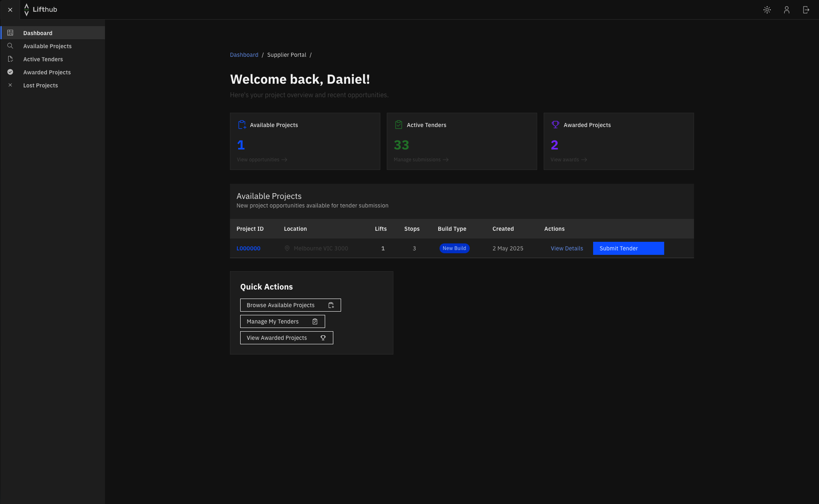819x504 pixels.
Task: Open the user profile icon
Action: 786,10
